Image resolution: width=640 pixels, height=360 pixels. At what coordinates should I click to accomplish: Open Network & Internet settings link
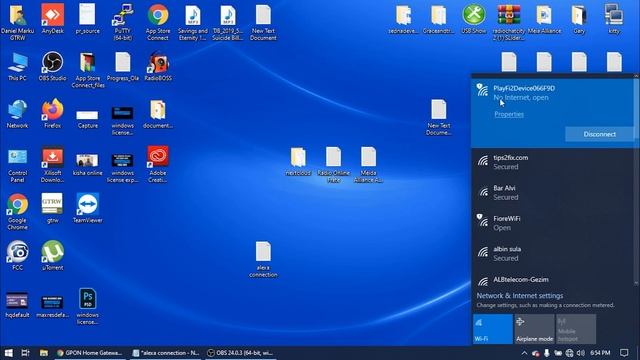[520, 296]
